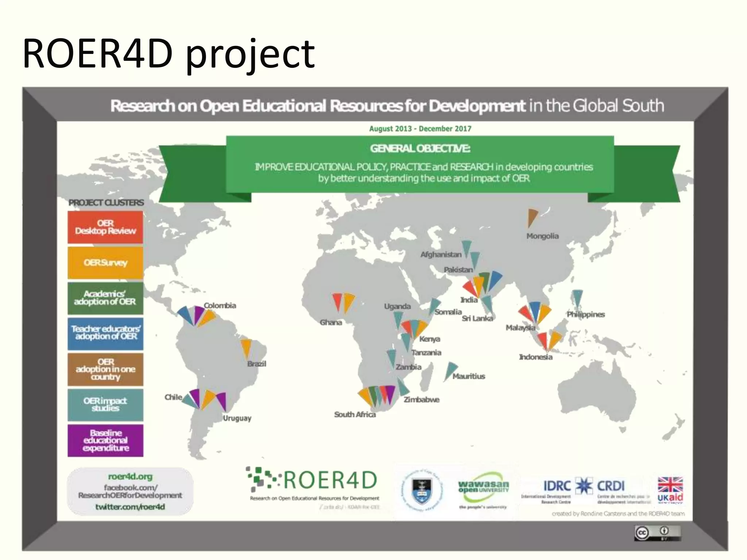Open the roer4d.org link
Image resolution: width=747 pixels, height=560 pixels.
(x=130, y=477)
